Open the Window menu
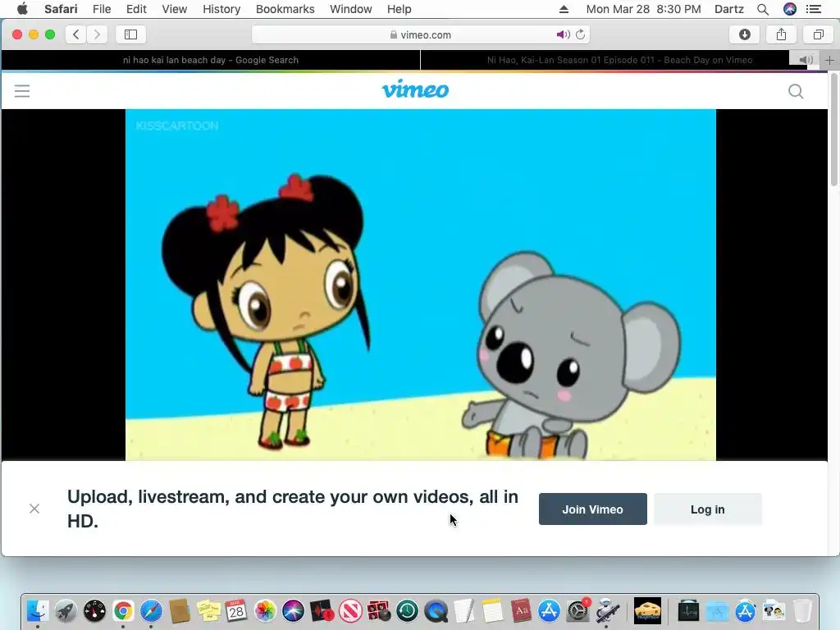 pos(350,9)
